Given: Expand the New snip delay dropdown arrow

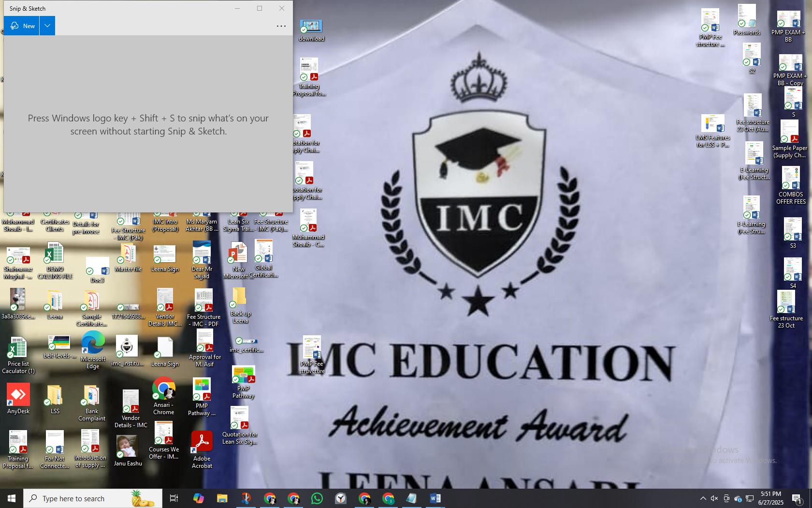Looking at the screenshot, I should 47,26.
